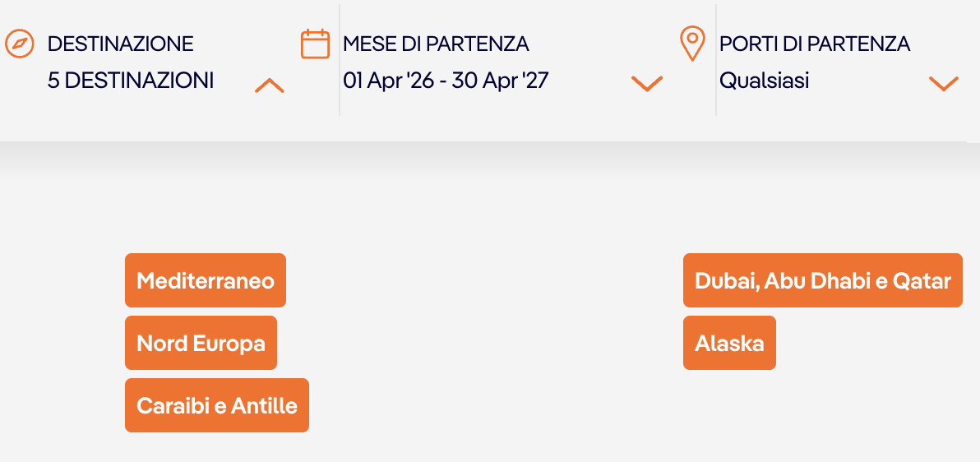Click the calendar icon for departure month

315,44
